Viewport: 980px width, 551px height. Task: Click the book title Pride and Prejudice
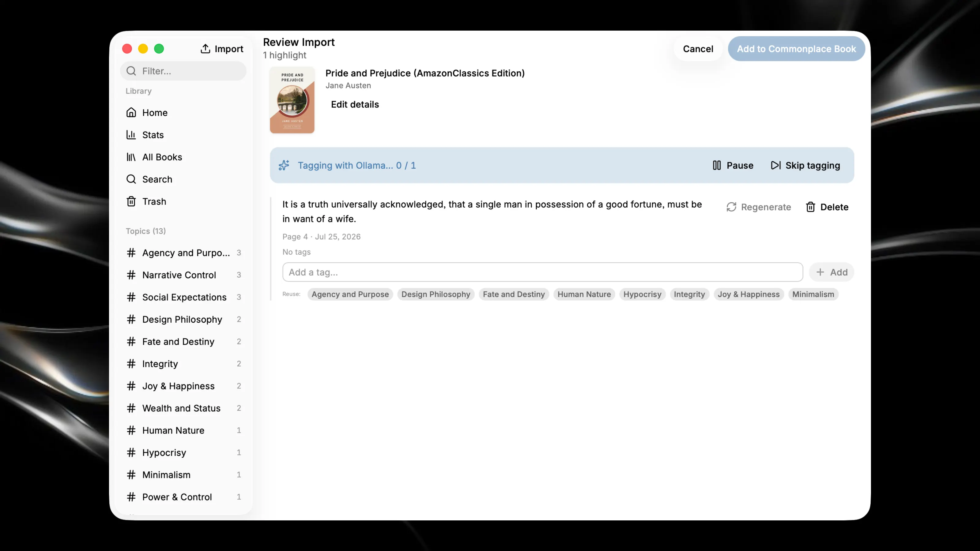[425, 73]
